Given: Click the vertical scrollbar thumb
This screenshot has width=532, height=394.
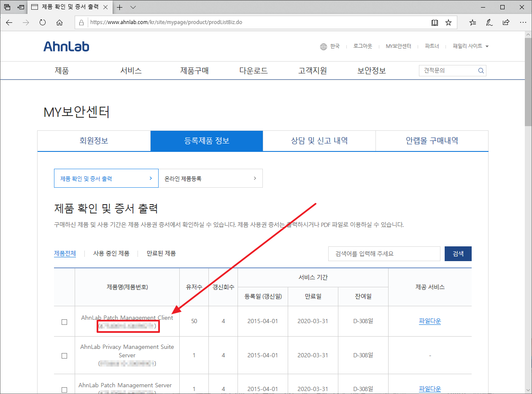Looking at the screenshot, I should click(528, 83).
